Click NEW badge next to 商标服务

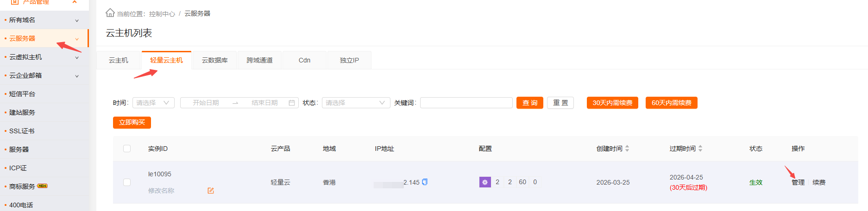click(42, 186)
